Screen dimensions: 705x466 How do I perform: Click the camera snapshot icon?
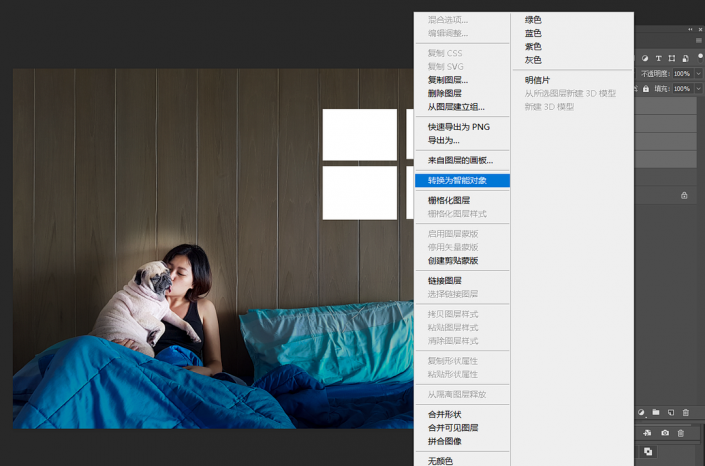pyautogui.click(x=665, y=433)
